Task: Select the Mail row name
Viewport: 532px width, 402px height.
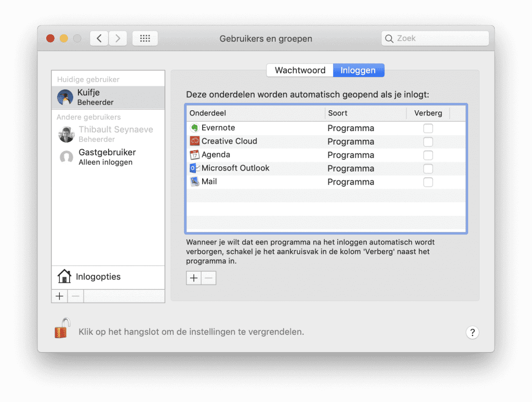Action: 209,181
